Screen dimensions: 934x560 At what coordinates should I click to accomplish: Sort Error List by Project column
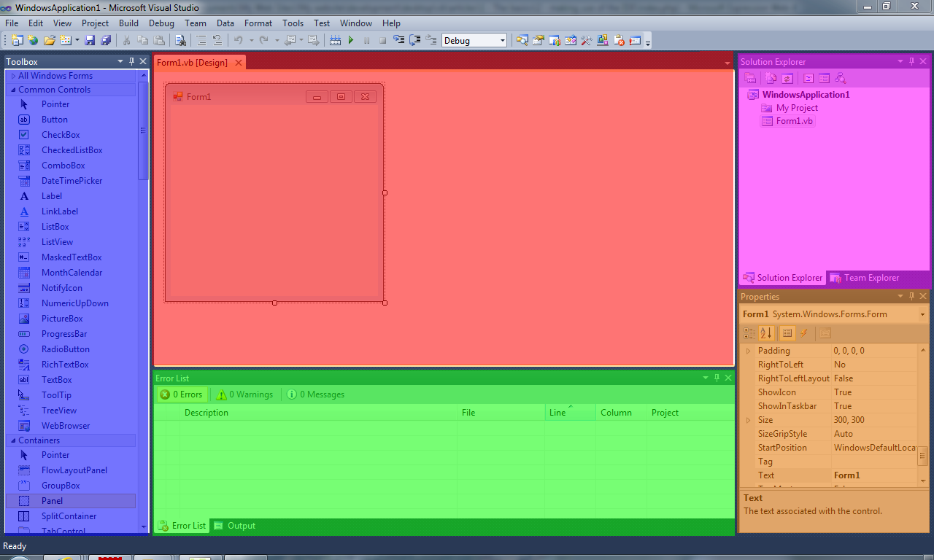tap(690, 413)
